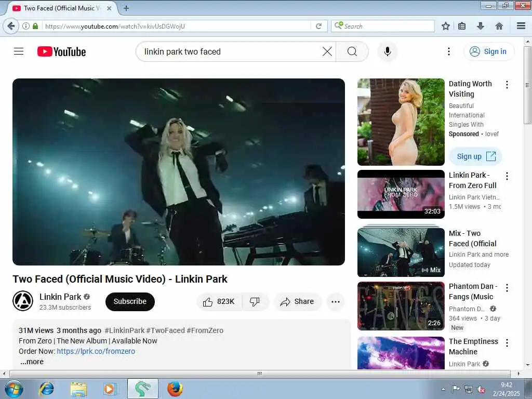532x399 pixels.
Task: Reload the page with refresh icon
Action: (x=318, y=26)
